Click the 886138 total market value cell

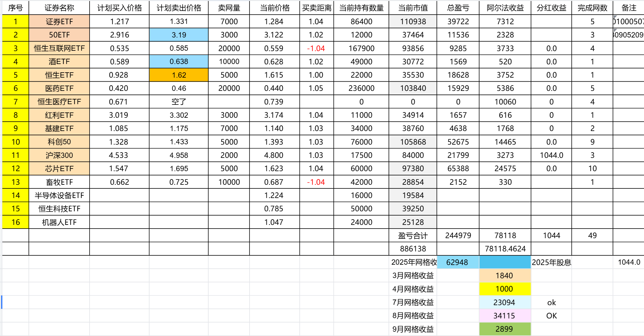[413, 249]
